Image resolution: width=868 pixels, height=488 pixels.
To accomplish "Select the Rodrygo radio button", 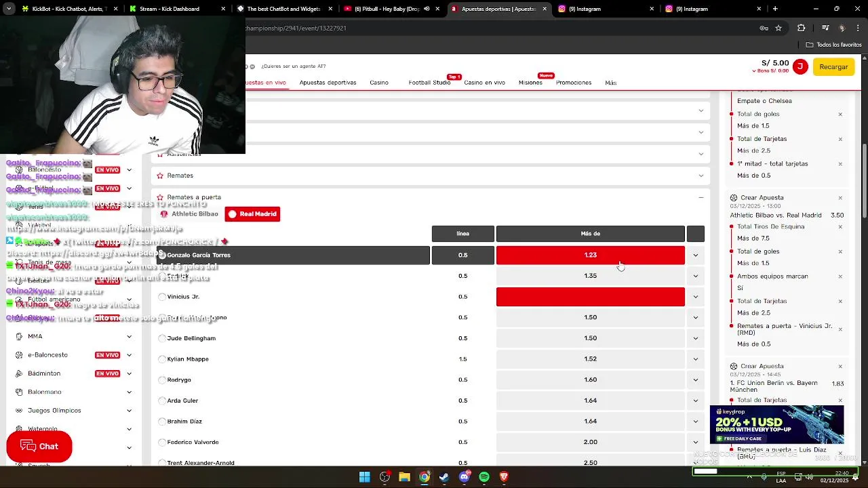I will [162, 380].
